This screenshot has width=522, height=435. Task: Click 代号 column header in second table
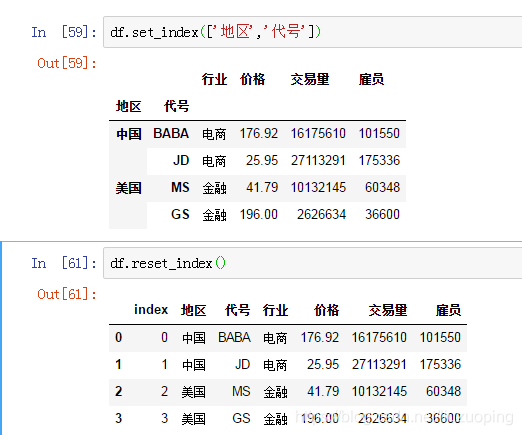(237, 310)
